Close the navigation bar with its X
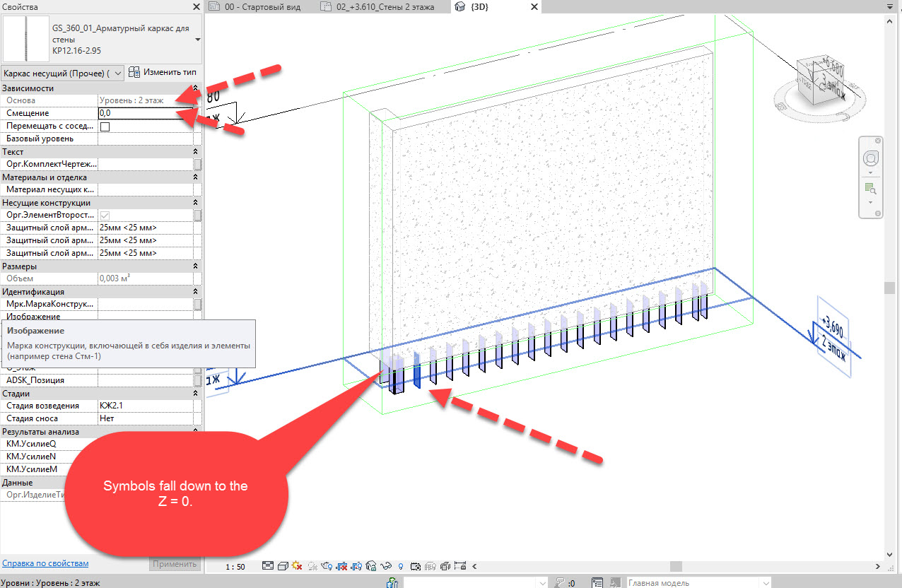Viewport: 902px width, 588px height. pyautogui.click(x=878, y=140)
